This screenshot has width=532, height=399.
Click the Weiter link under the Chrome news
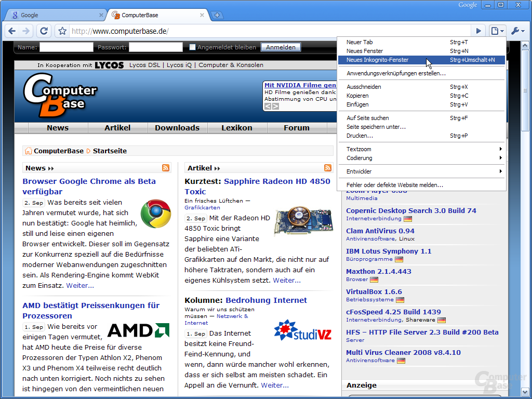[x=80, y=285]
